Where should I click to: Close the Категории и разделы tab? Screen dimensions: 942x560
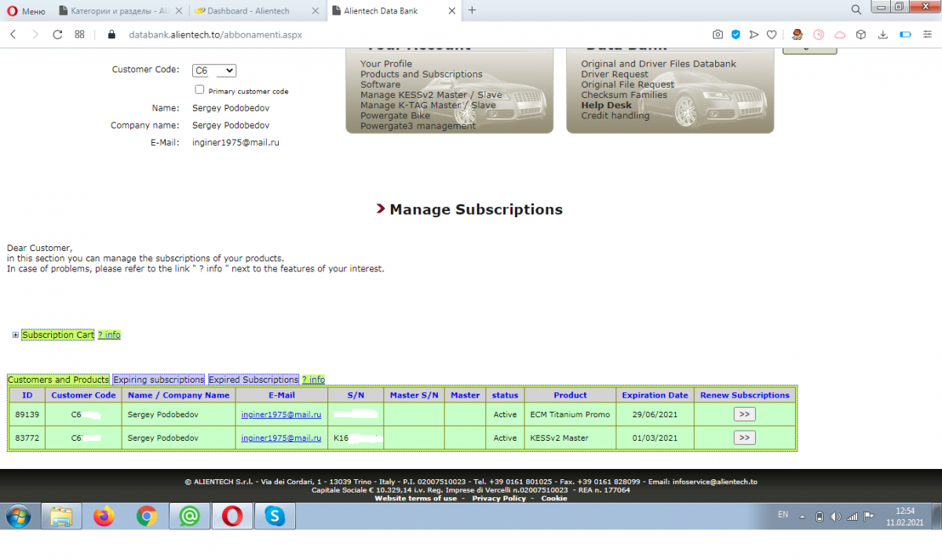pos(177,11)
